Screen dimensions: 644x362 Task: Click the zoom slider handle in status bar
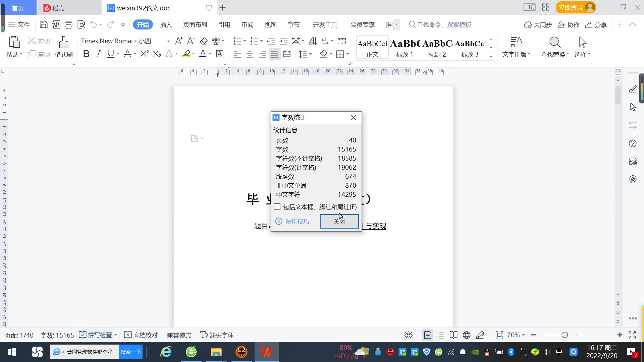[x=565, y=335]
